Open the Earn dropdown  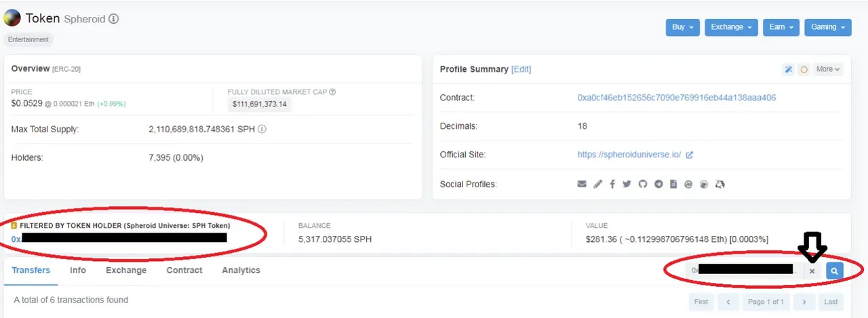point(781,27)
